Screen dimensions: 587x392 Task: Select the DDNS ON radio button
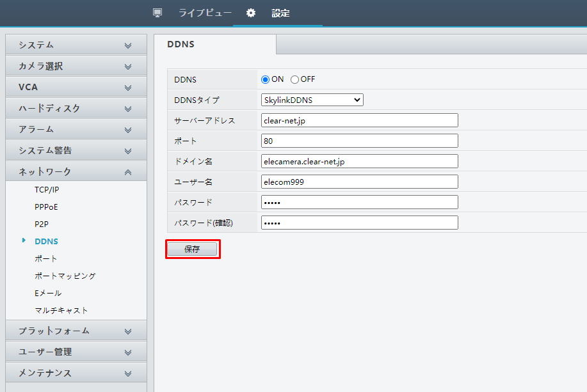pyautogui.click(x=266, y=80)
